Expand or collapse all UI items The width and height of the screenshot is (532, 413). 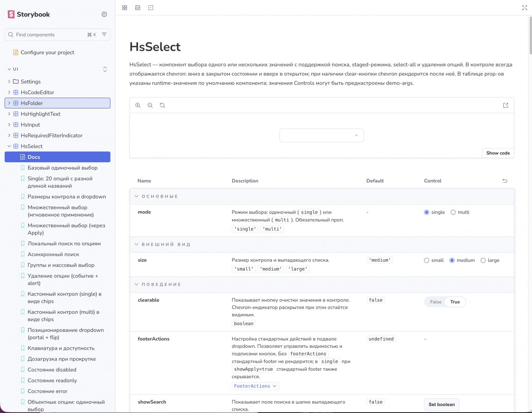pyautogui.click(x=105, y=69)
